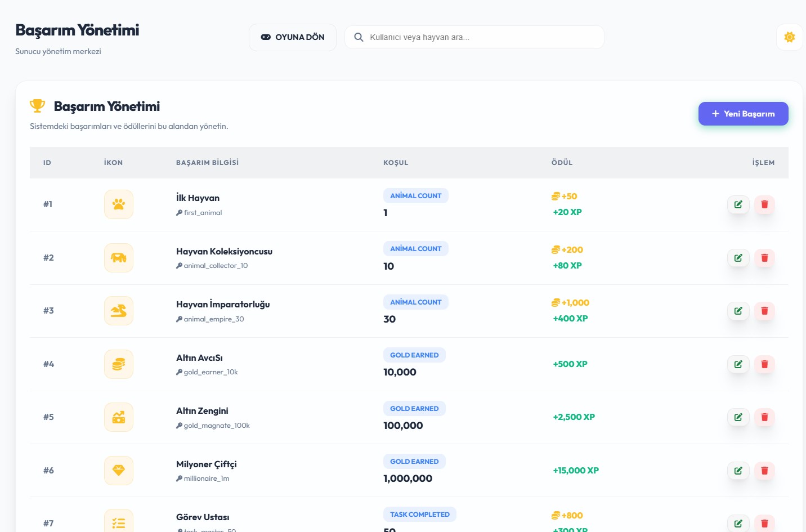806x532 pixels.
Task: Delete the Görev Ustası achievement
Action: click(x=764, y=524)
